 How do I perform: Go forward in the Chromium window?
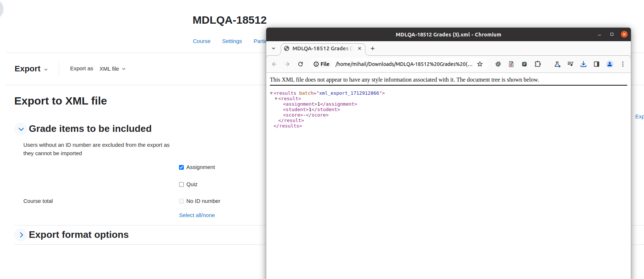(x=287, y=64)
